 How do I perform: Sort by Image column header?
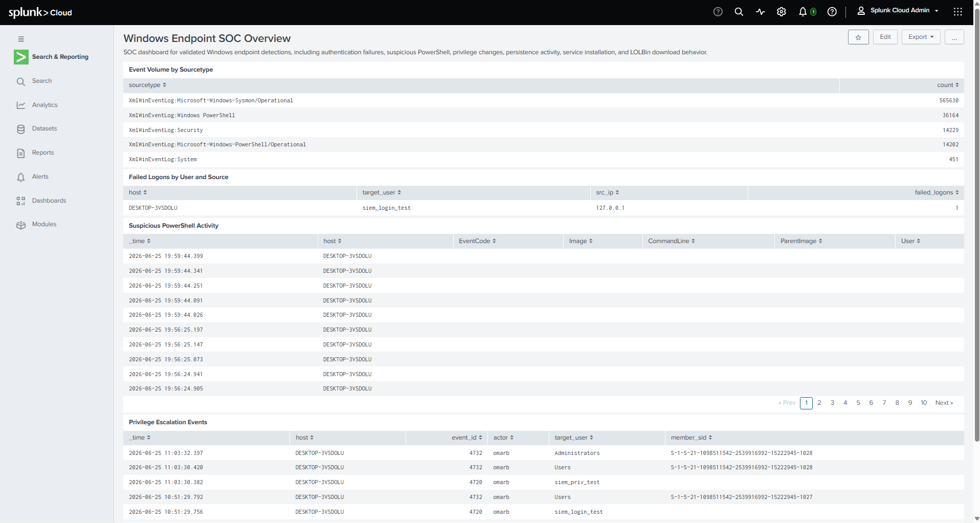coord(581,242)
